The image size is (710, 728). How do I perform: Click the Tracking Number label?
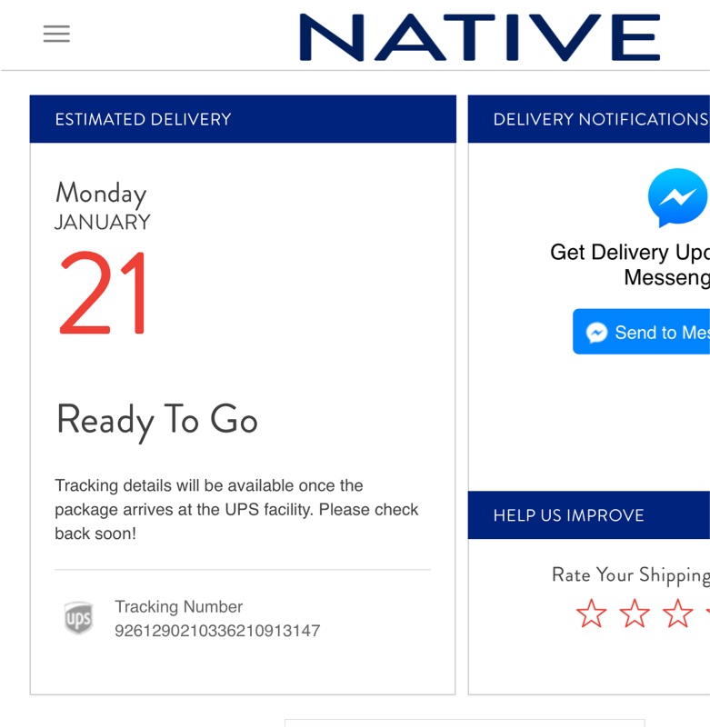click(178, 606)
